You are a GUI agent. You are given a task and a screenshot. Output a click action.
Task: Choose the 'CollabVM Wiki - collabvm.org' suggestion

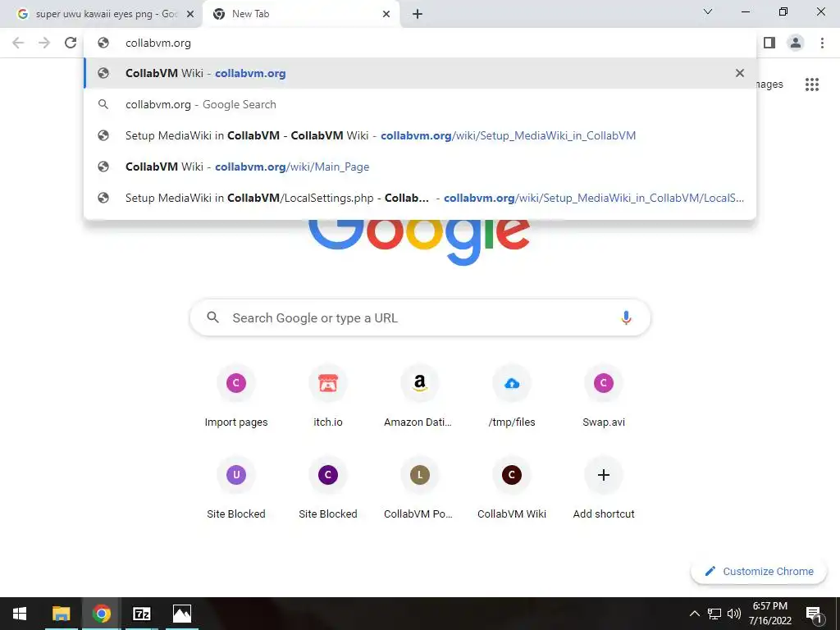click(420, 73)
